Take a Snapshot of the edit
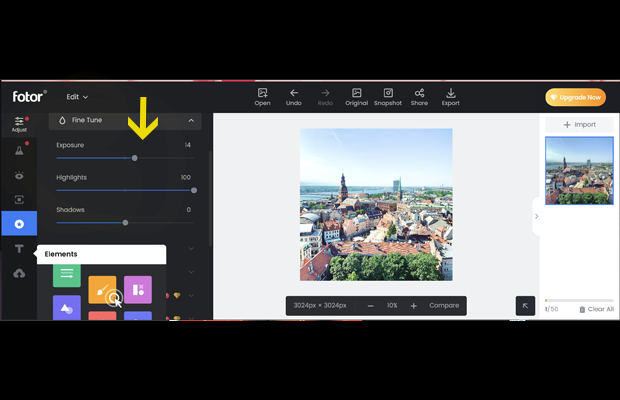The height and width of the screenshot is (400, 620). [388, 96]
